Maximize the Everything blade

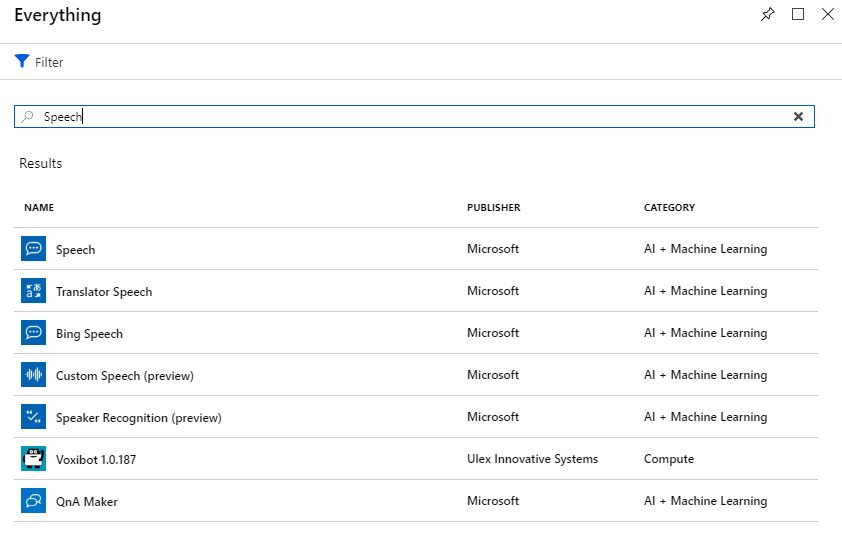[x=798, y=15]
